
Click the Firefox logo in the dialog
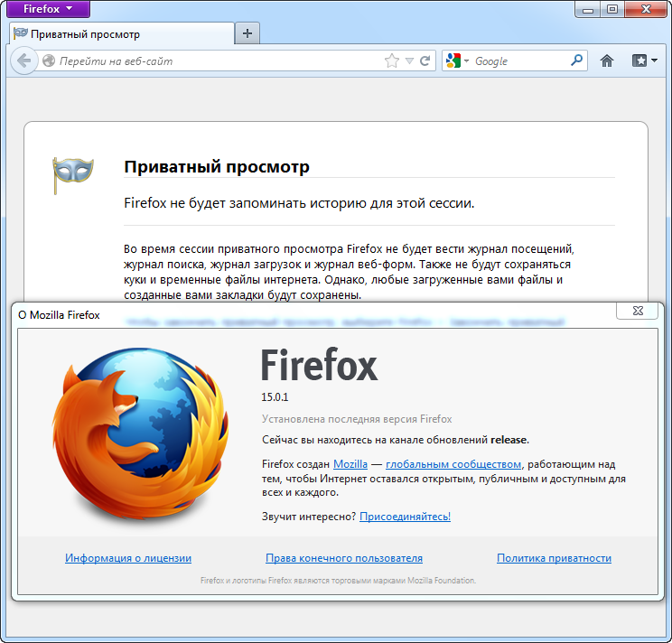coord(140,433)
